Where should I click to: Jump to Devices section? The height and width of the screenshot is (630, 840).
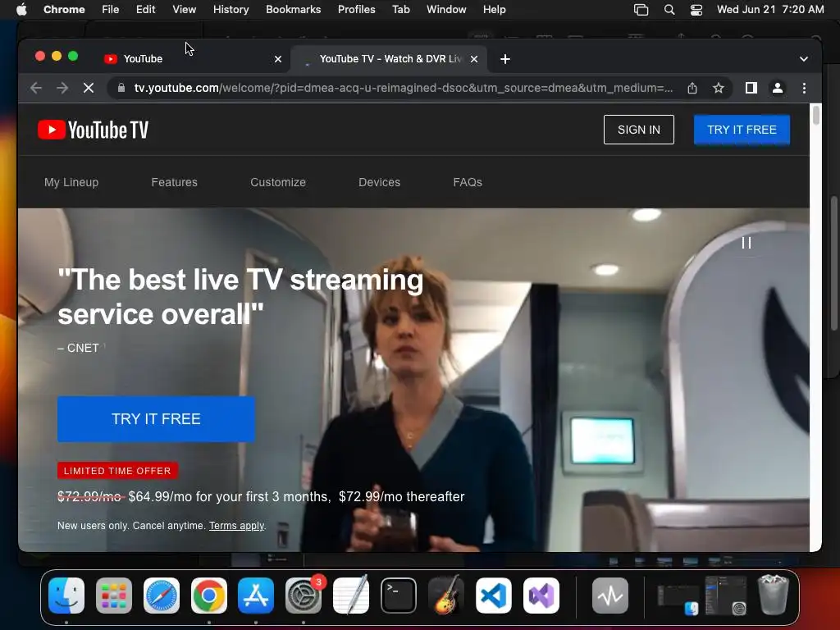tap(379, 182)
